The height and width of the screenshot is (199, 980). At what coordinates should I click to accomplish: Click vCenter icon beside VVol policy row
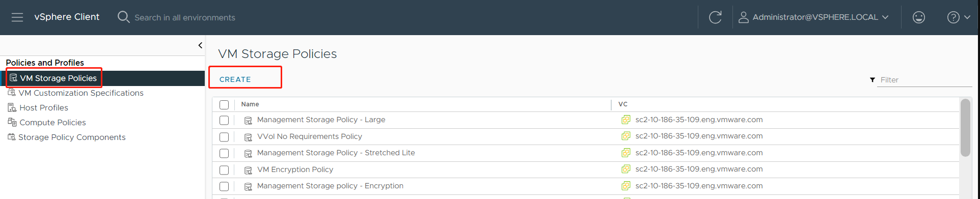point(625,136)
